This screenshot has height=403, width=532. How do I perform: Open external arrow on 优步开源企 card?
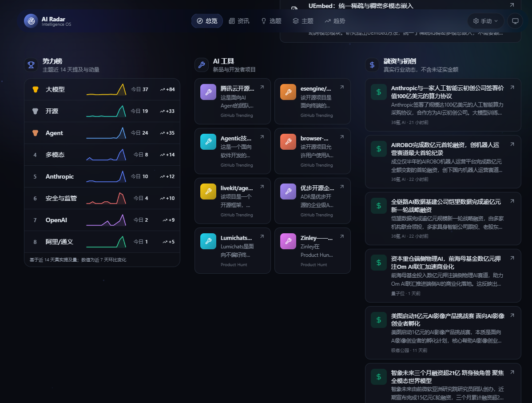tap(342, 187)
